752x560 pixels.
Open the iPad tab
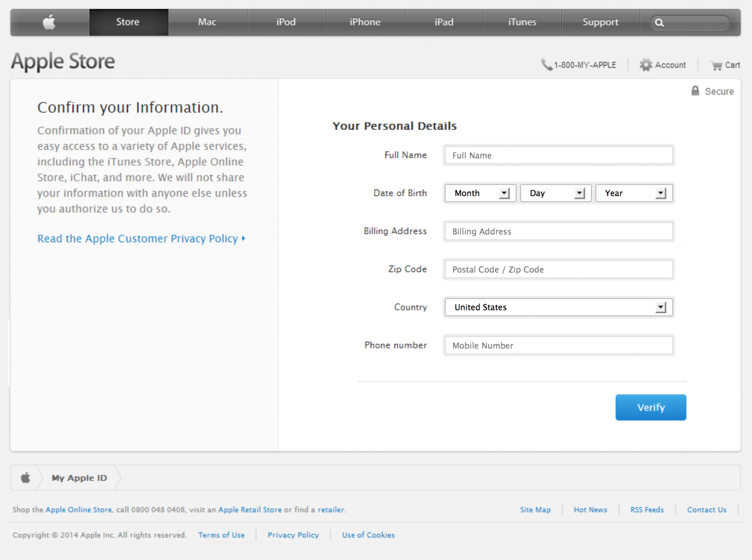[444, 22]
